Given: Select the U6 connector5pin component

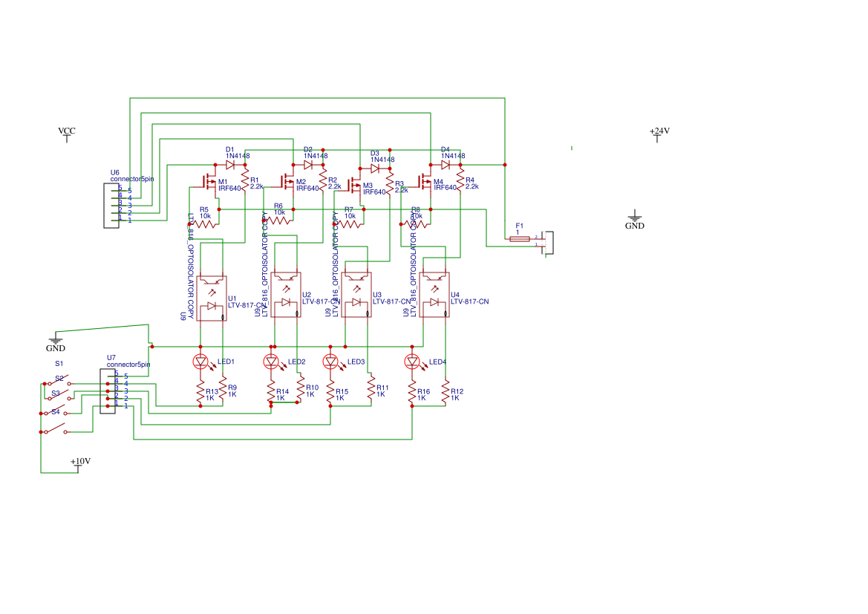Looking at the screenshot, I should click(111, 206).
